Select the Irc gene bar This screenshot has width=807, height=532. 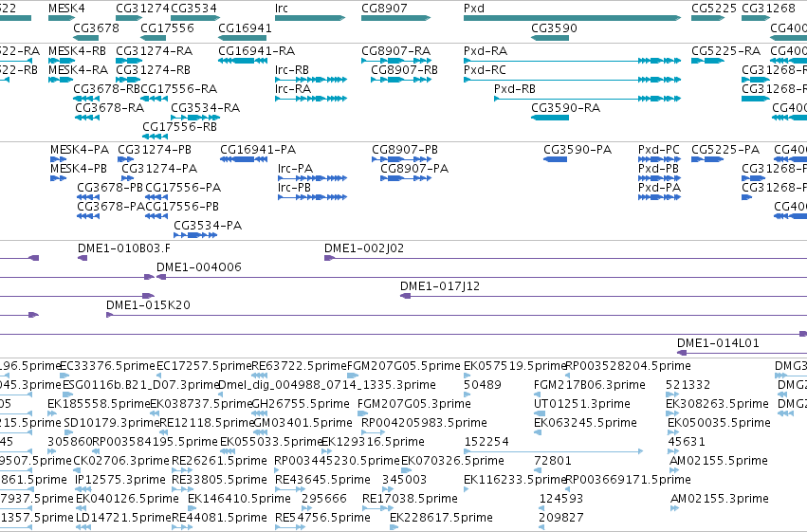[x=310, y=18]
